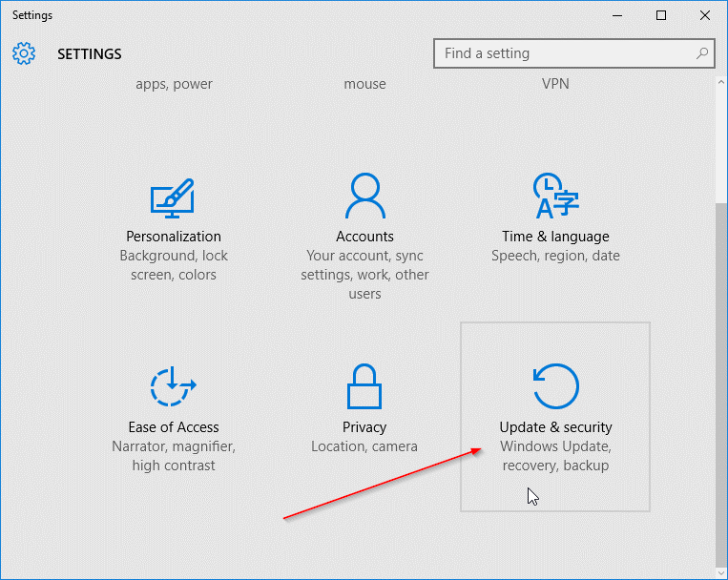Open Personalization via its monitor-and-brush icon
The image size is (728, 580).
tap(173, 197)
